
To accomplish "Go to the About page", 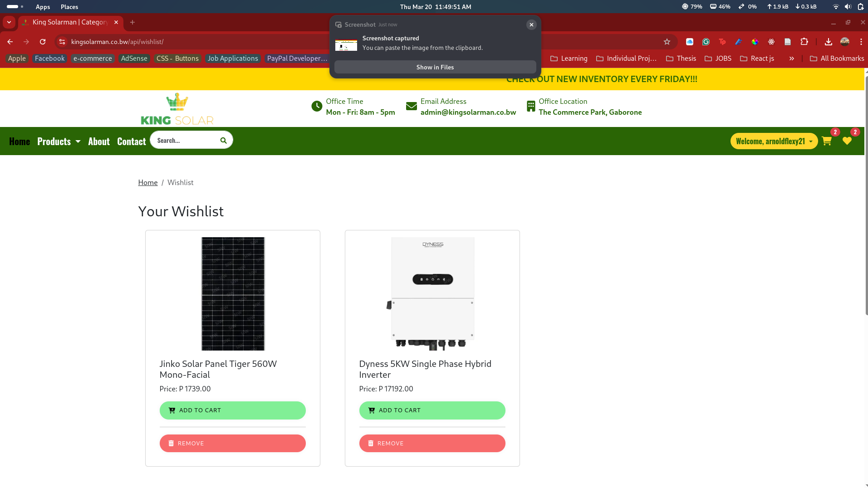I will click(99, 142).
